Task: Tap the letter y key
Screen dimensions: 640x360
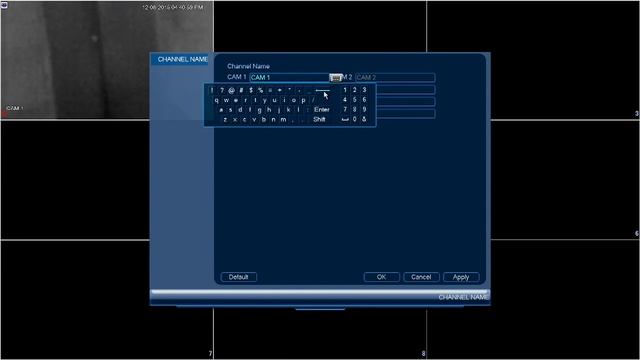Action: (265, 100)
